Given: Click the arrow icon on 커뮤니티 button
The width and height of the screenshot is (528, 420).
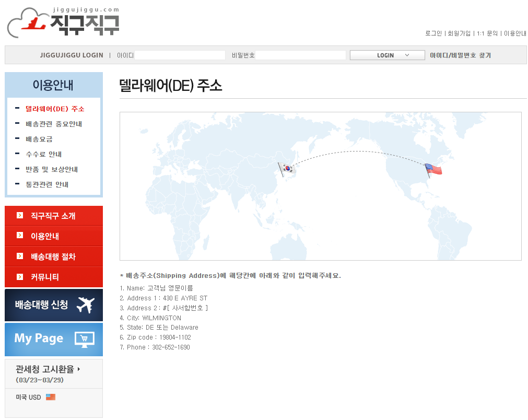Looking at the screenshot, I should click(x=19, y=275).
